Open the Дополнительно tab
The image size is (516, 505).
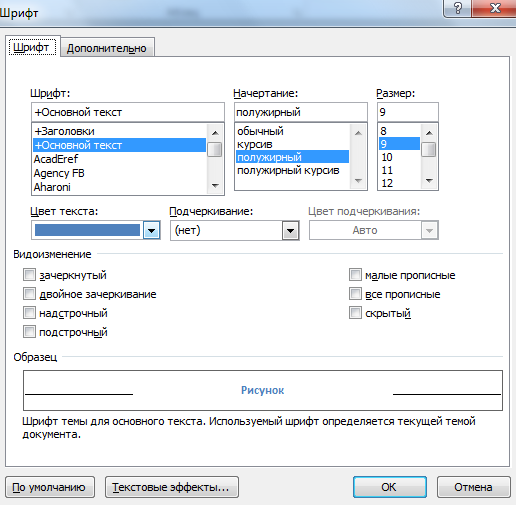click(107, 48)
